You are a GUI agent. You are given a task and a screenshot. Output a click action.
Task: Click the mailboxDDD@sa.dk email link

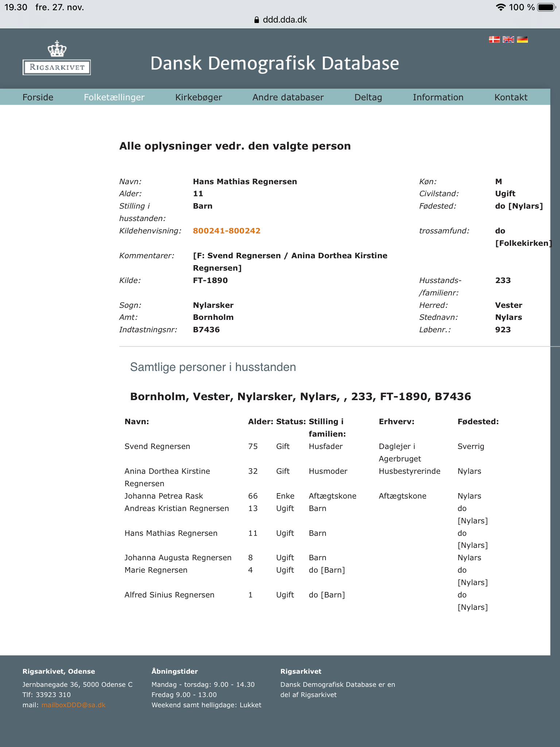tap(73, 705)
